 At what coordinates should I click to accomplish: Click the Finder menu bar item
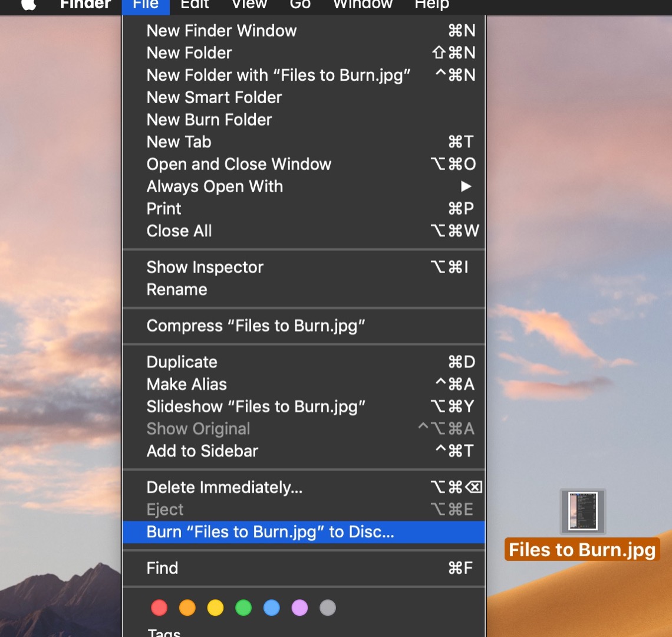tap(85, 4)
